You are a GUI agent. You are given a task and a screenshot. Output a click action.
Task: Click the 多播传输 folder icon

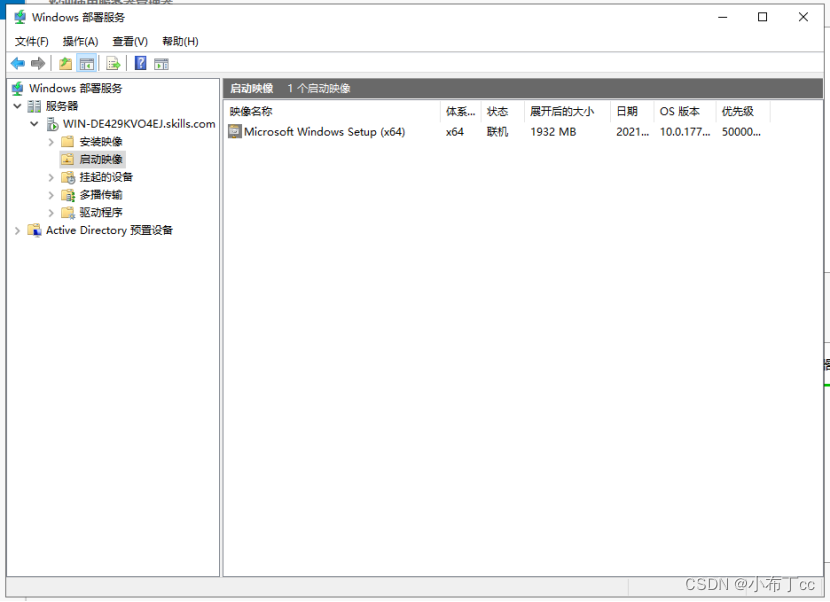(x=68, y=195)
